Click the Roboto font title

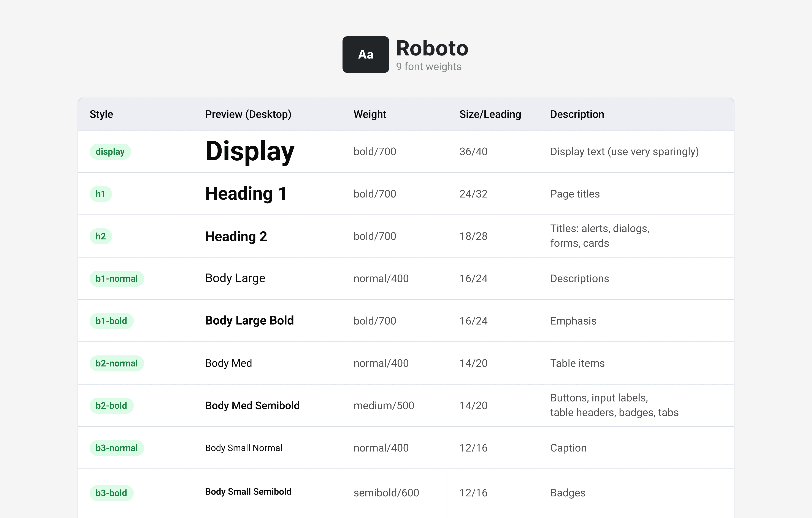(x=432, y=48)
